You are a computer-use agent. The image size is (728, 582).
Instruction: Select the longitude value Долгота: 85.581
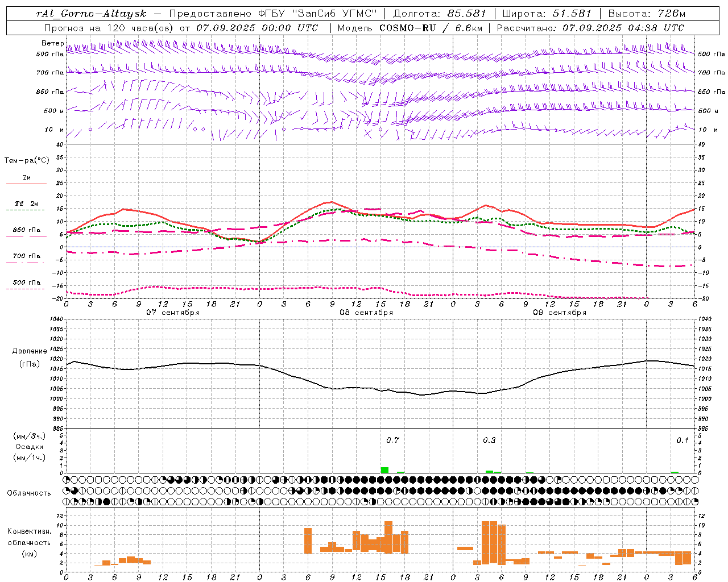(x=440, y=14)
